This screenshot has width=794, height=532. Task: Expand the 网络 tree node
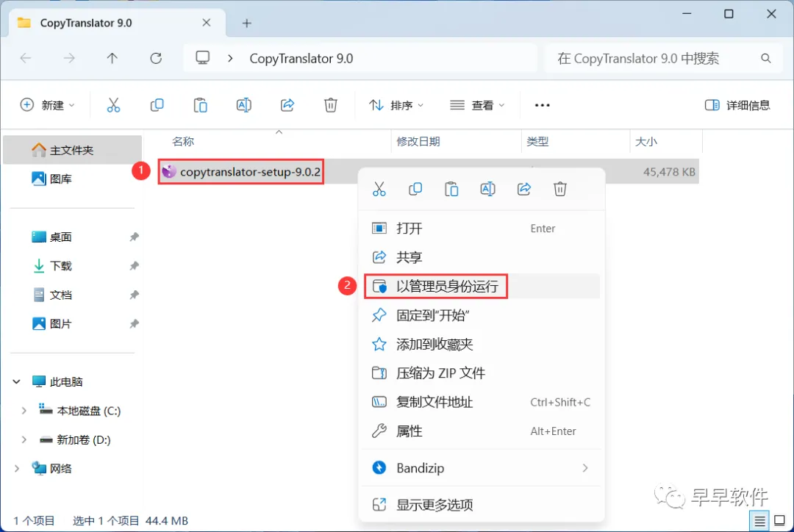[17, 468]
